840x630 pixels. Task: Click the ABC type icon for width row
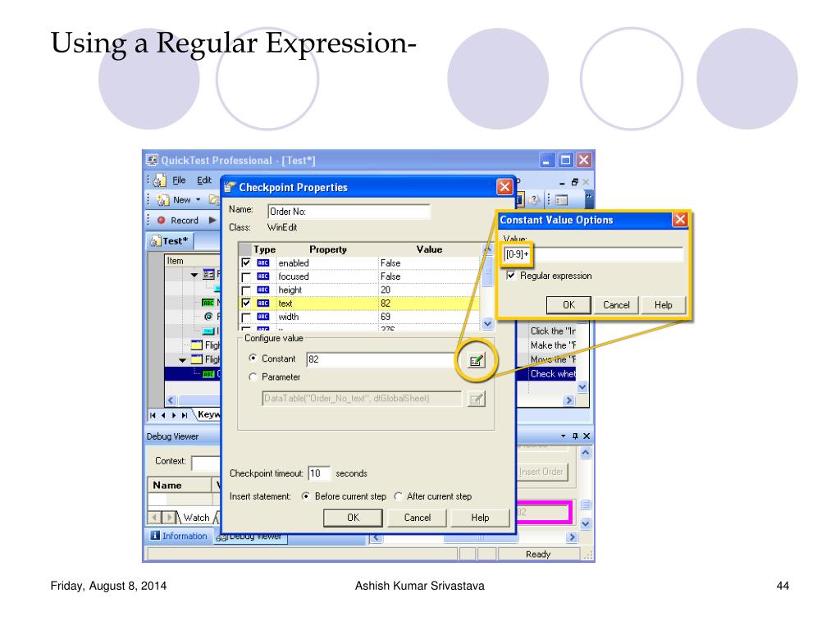tap(263, 317)
